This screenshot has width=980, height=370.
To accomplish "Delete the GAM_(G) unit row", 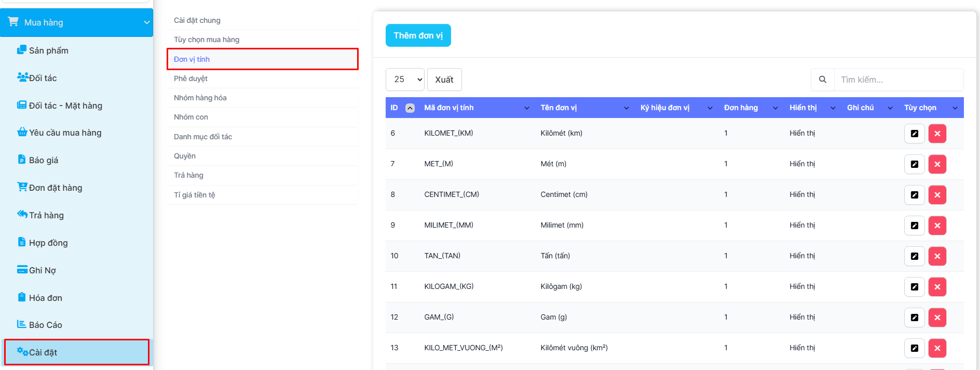I will (937, 318).
